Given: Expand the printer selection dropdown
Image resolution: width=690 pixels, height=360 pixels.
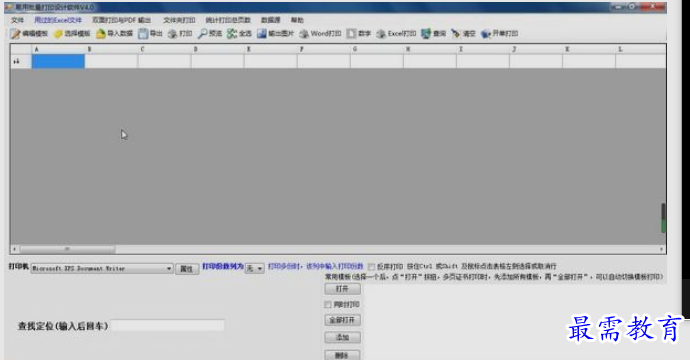Looking at the screenshot, I should point(169,268).
